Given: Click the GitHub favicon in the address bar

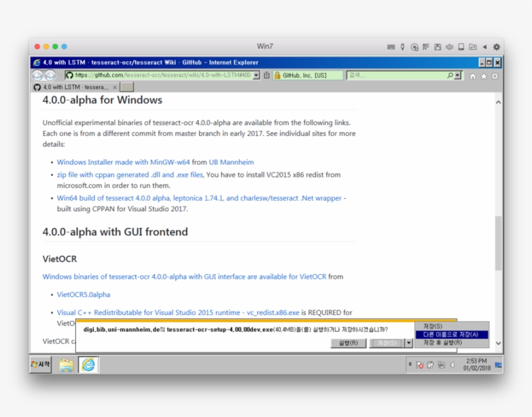Looking at the screenshot, I should pyautogui.click(x=69, y=75).
